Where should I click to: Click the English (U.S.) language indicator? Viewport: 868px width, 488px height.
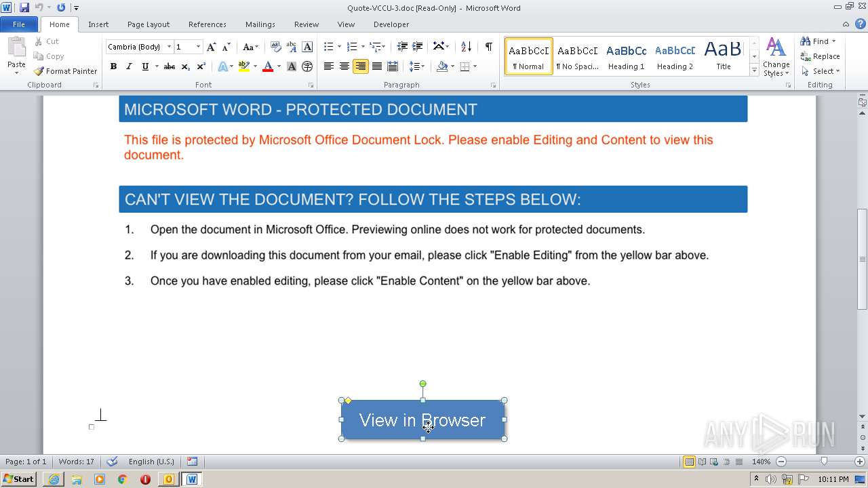(x=151, y=462)
